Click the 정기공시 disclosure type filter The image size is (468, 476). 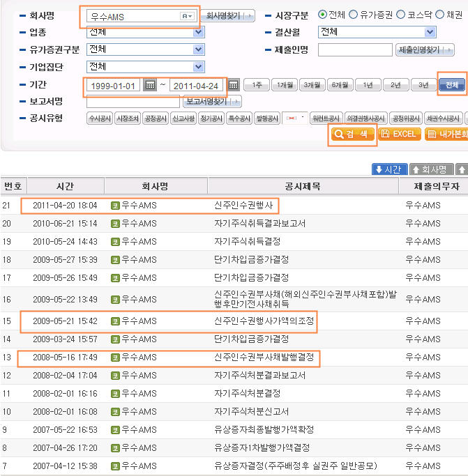click(x=211, y=118)
